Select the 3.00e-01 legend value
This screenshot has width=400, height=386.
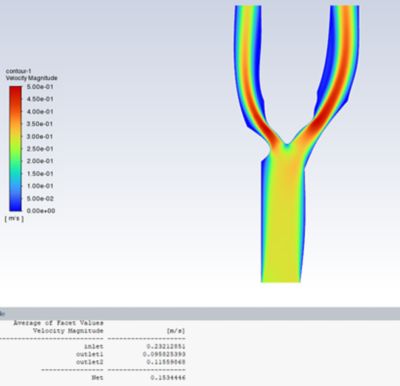pos(40,137)
